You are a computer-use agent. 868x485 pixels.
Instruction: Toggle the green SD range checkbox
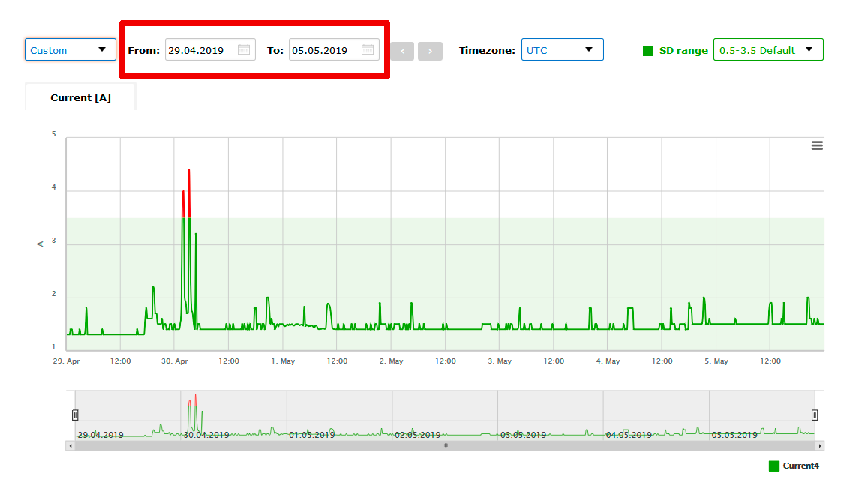point(648,51)
